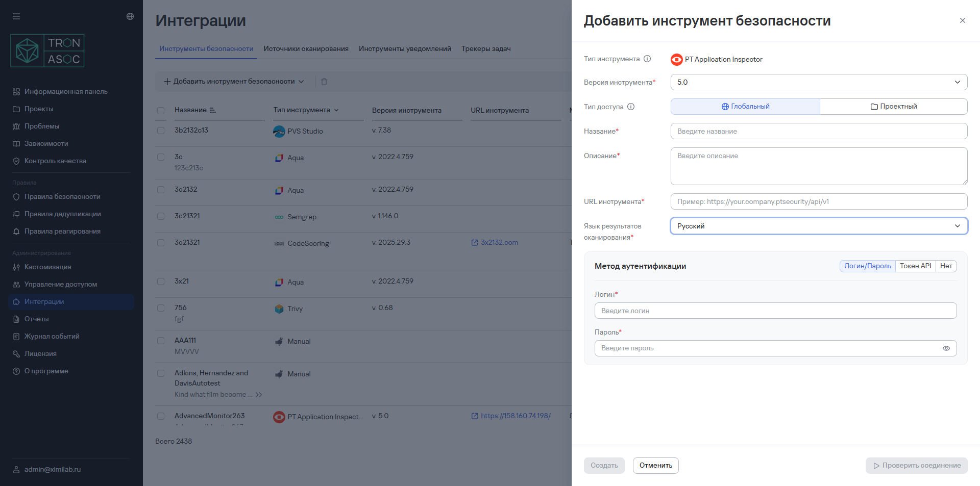Switch to the Источники сканирования tab
This screenshot has height=486, width=980.
click(306, 48)
